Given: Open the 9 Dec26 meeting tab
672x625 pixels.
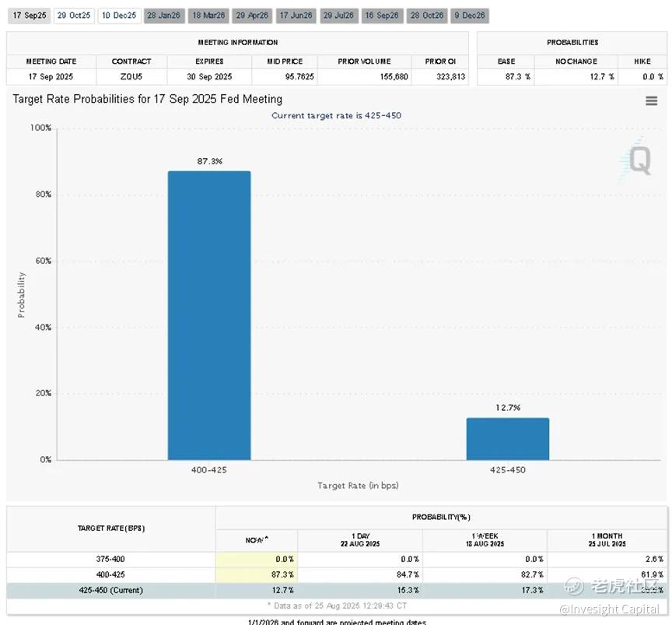Looking at the screenshot, I should click(x=470, y=16).
